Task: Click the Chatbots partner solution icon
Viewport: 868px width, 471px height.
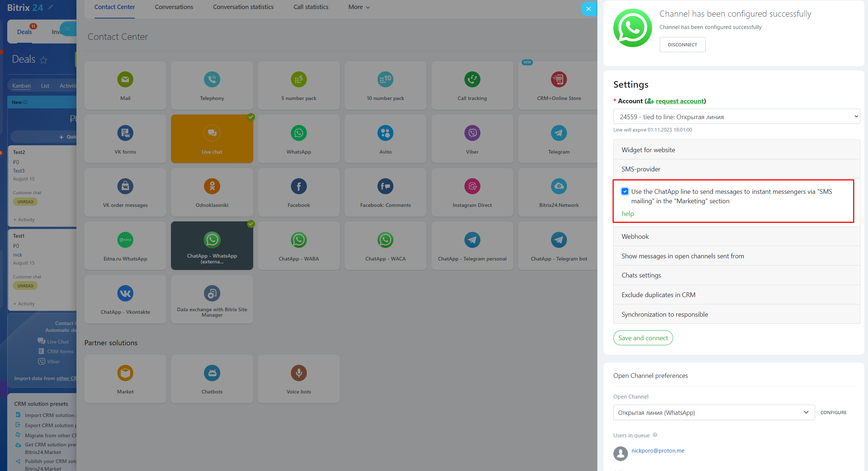Action: pos(212,373)
